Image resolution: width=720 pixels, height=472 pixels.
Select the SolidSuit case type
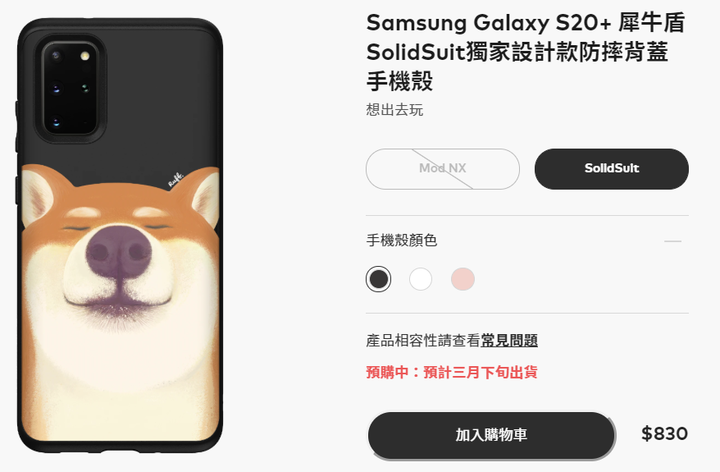pyautogui.click(x=611, y=169)
